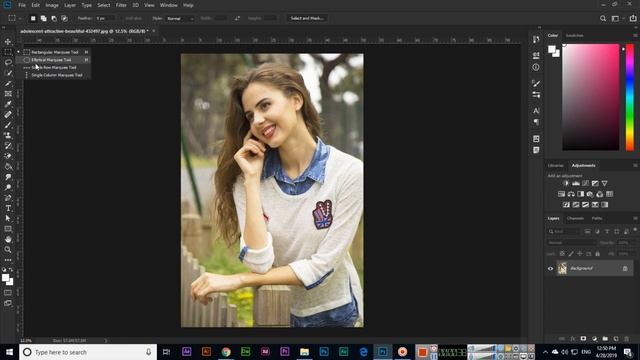640x360 pixels.
Task: Select the Rectangle shape tool
Action: pyautogui.click(x=8, y=229)
